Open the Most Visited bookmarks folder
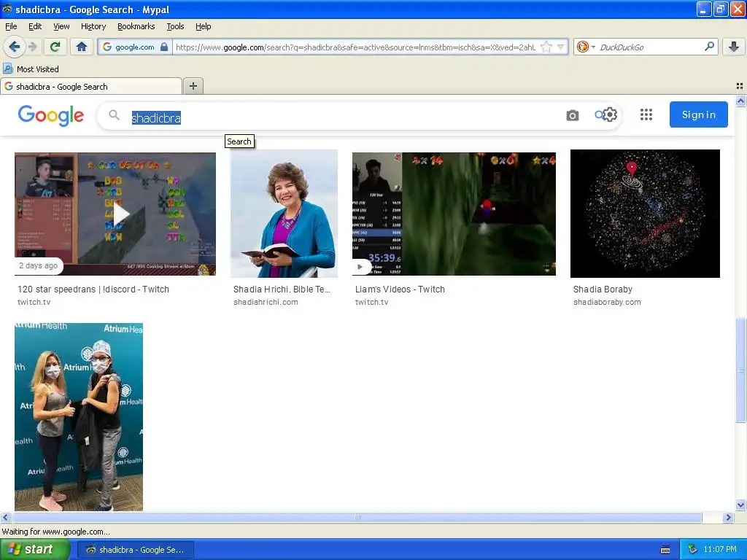747x560 pixels. pyautogui.click(x=31, y=69)
